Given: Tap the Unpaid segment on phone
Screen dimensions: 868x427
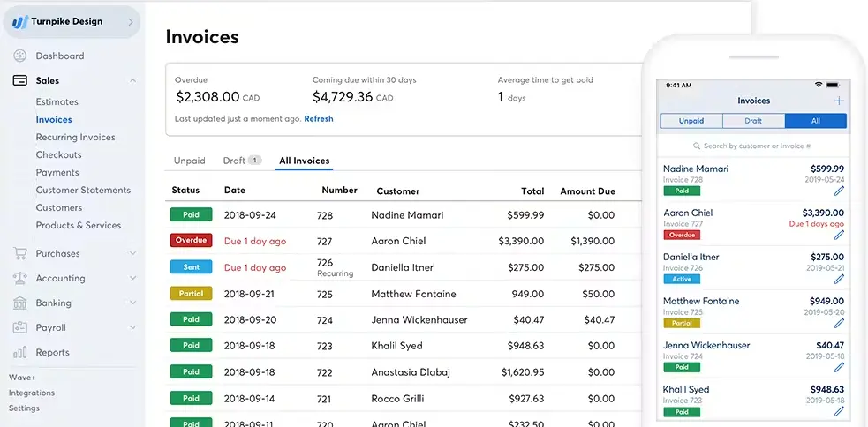Looking at the screenshot, I should pos(691,121).
